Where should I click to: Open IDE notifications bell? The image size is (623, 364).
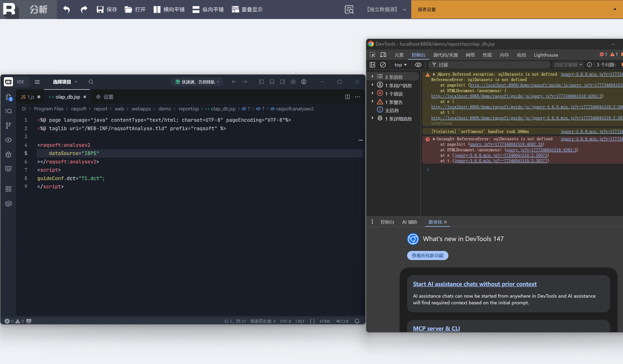click(357, 321)
